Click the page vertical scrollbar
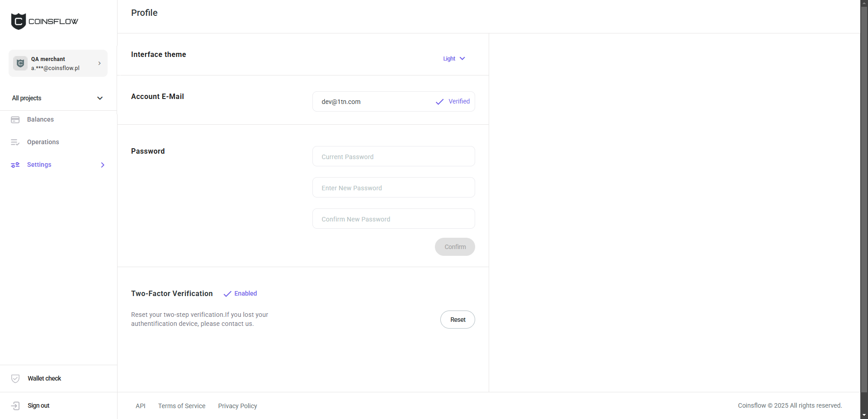This screenshot has height=419, width=868. 864,203
